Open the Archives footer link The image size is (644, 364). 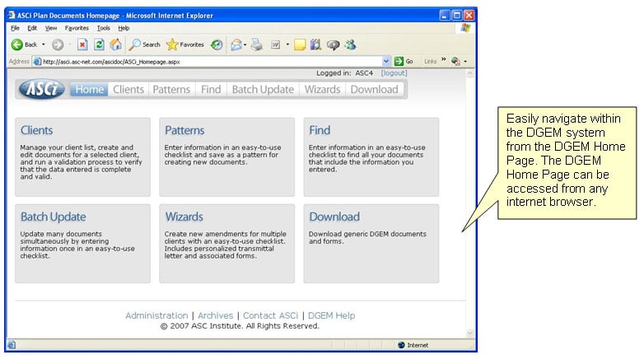tap(215, 315)
